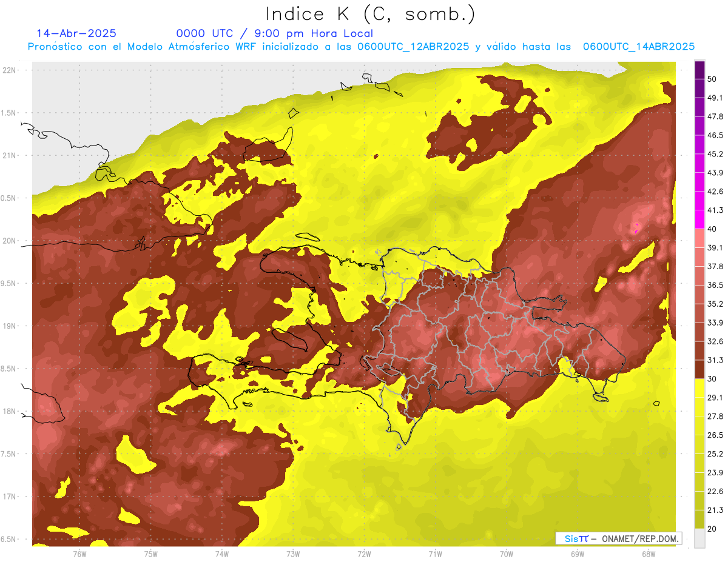Select the '69W' longitude label

point(577,554)
